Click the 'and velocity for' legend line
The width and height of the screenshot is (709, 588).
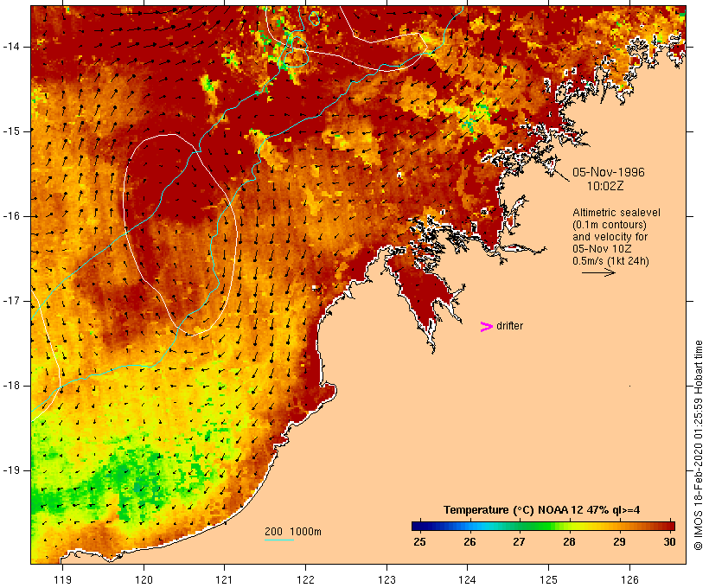pyautogui.click(x=610, y=237)
